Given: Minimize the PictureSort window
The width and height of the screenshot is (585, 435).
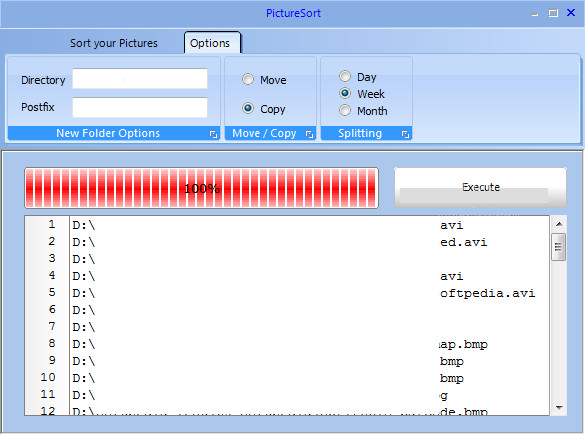Looking at the screenshot, I should [x=535, y=13].
